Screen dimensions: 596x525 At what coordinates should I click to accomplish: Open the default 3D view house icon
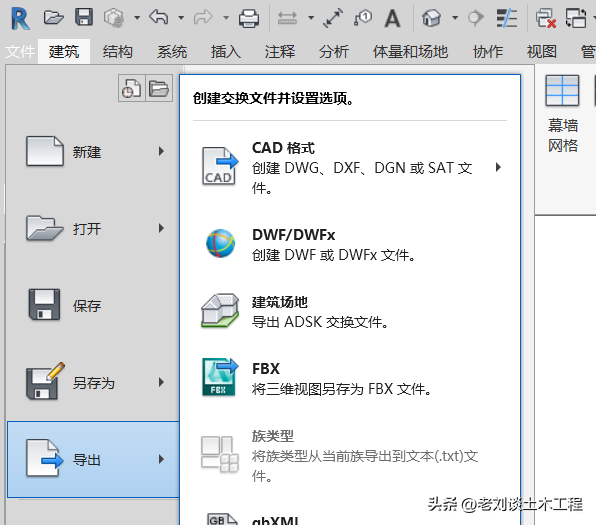point(431,18)
